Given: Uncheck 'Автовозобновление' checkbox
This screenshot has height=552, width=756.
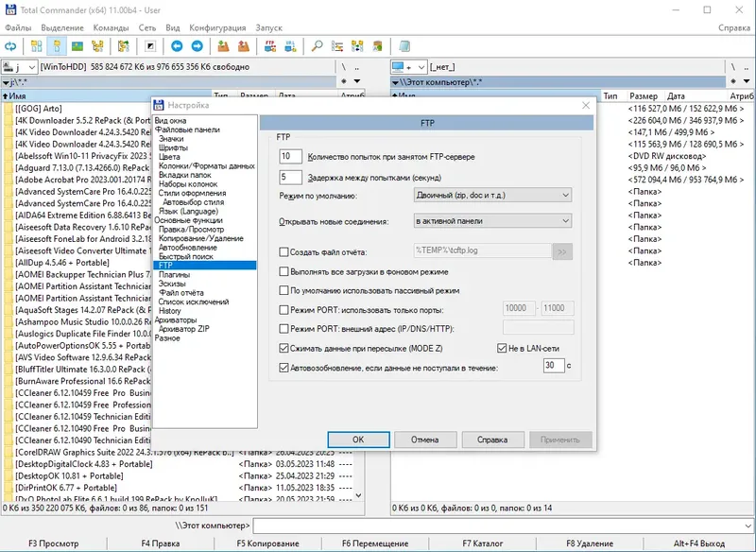Looking at the screenshot, I should tap(284, 368).
